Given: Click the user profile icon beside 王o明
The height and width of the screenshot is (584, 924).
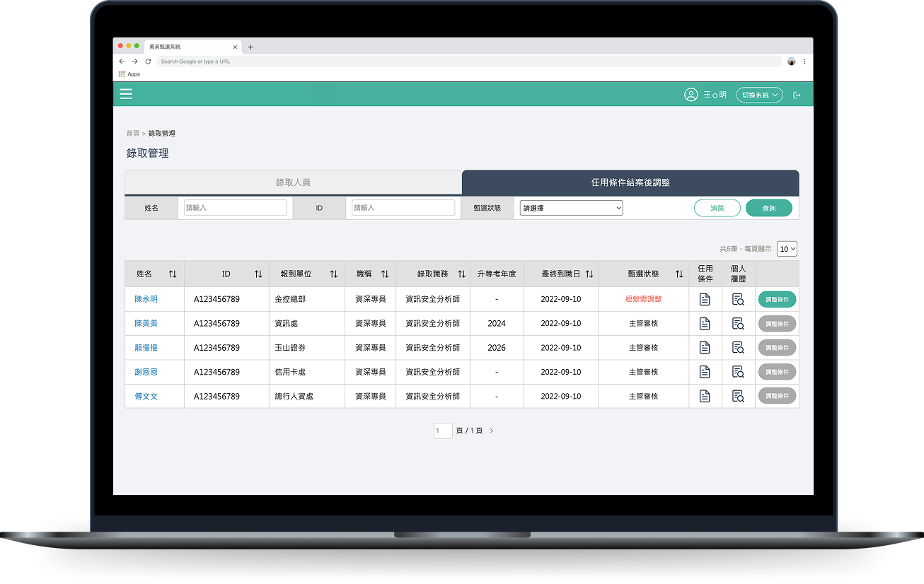Looking at the screenshot, I should pos(691,95).
